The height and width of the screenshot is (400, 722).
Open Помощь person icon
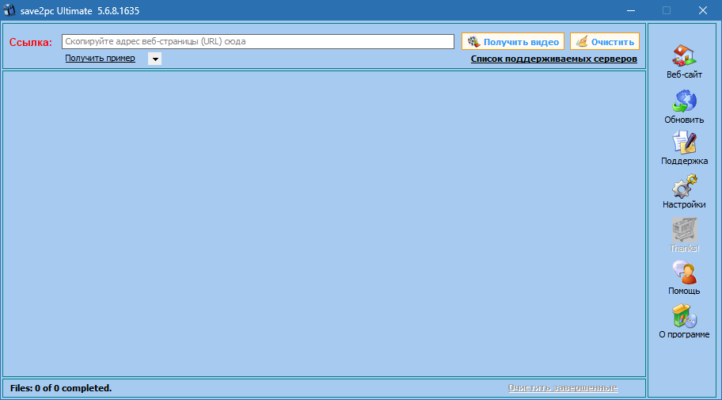tap(684, 272)
